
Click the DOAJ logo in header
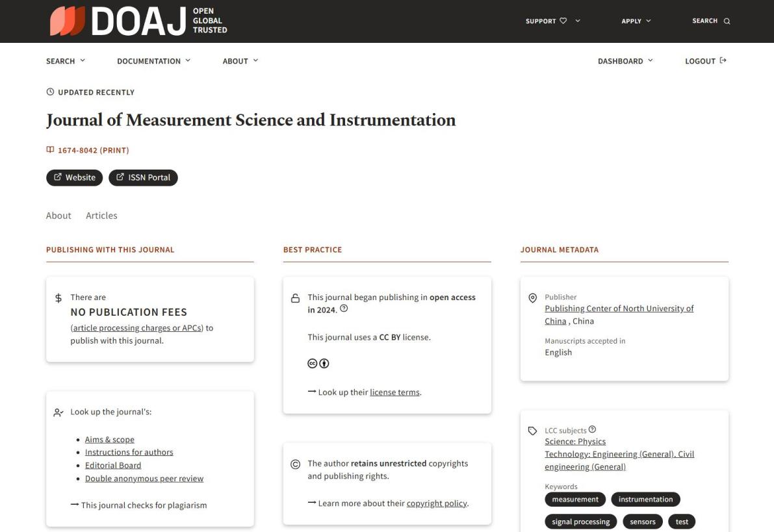(x=138, y=21)
